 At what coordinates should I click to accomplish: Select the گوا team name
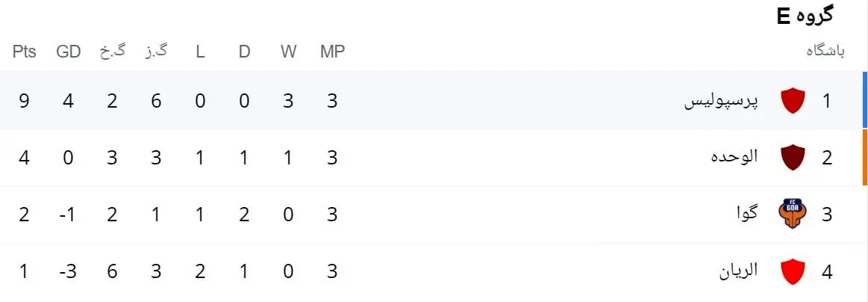746,215
